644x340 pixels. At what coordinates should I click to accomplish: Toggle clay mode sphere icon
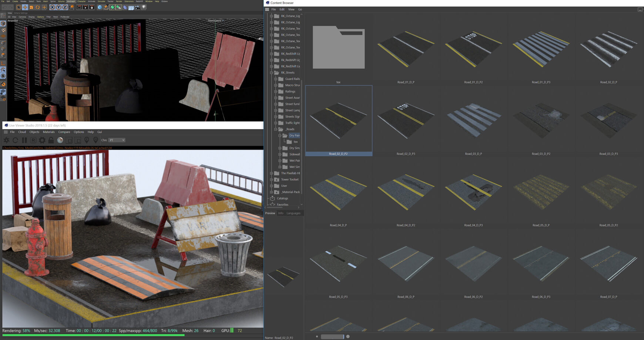point(60,140)
